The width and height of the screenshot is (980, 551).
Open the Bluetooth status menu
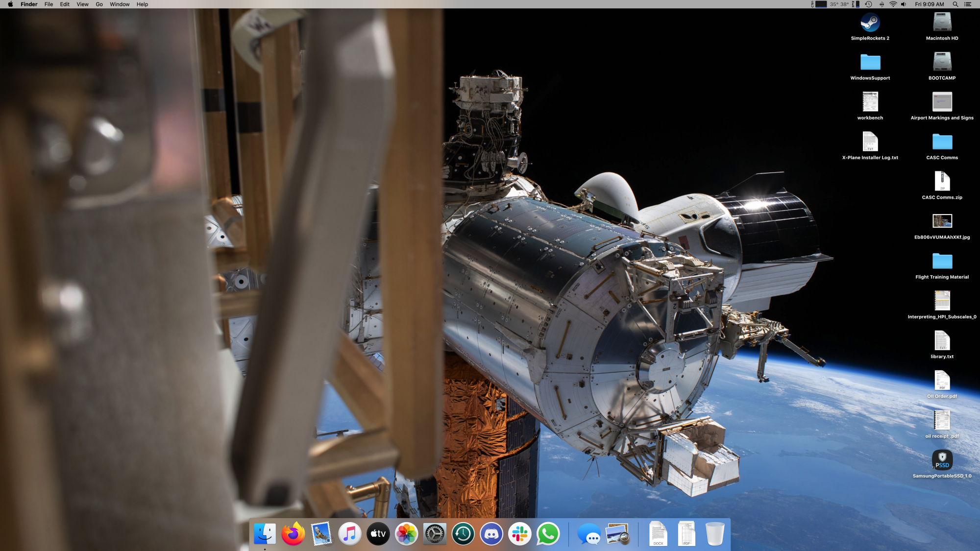click(882, 4)
